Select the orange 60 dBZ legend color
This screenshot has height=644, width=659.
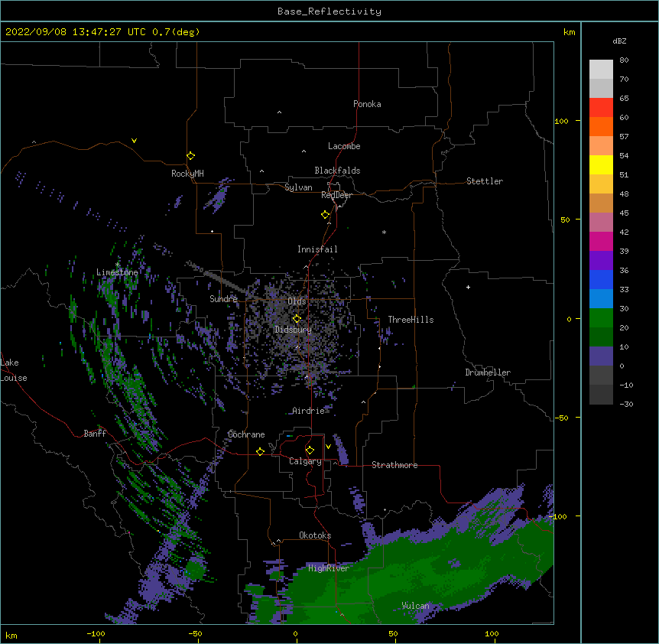point(601,126)
